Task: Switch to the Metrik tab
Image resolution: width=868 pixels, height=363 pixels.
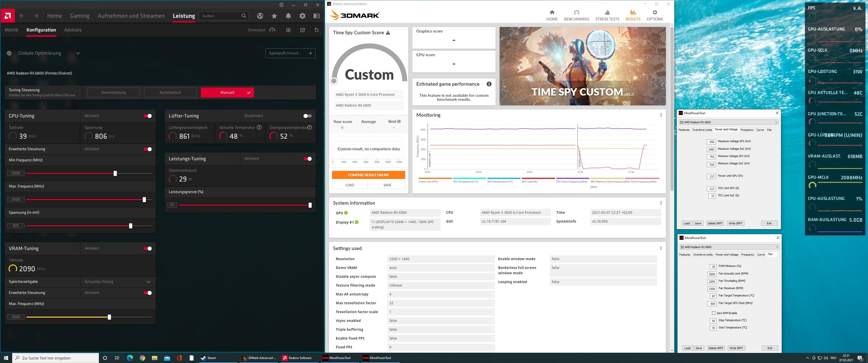Action: click(x=11, y=30)
